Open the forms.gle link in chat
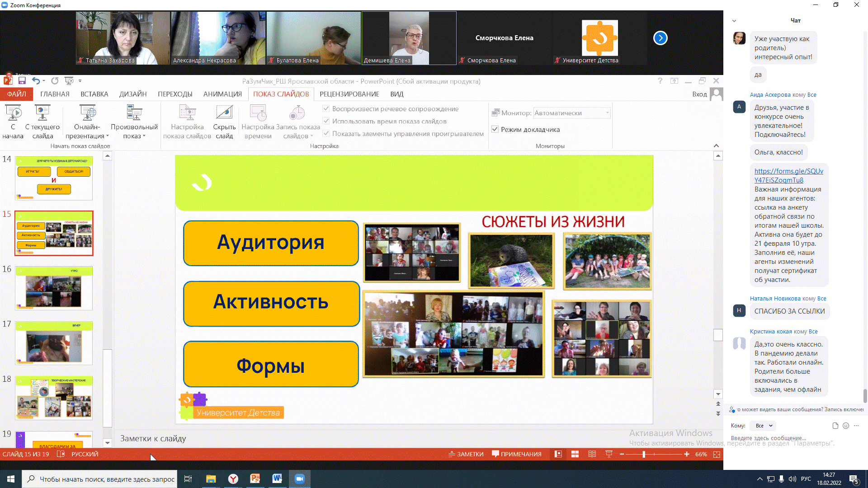Screen dimensions: 868x488 [x=788, y=175]
